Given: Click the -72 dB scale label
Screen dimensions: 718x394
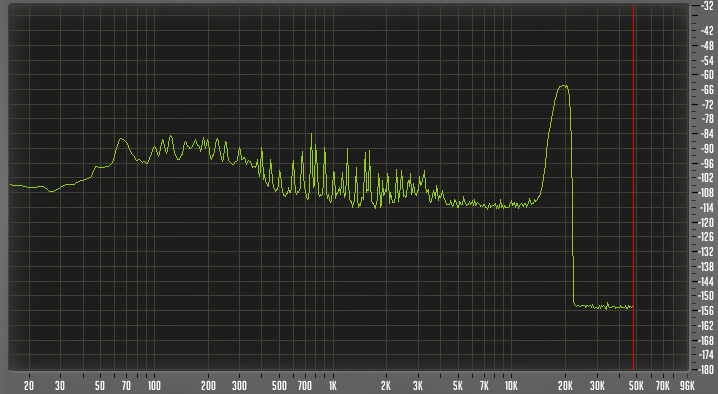Looking at the screenshot, I should click(x=707, y=104).
